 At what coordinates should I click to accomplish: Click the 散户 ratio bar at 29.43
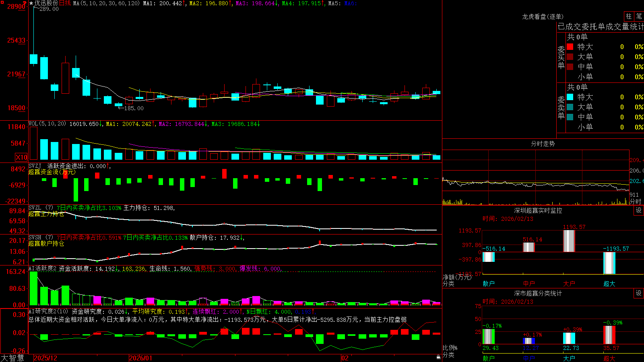click(489, 337)
